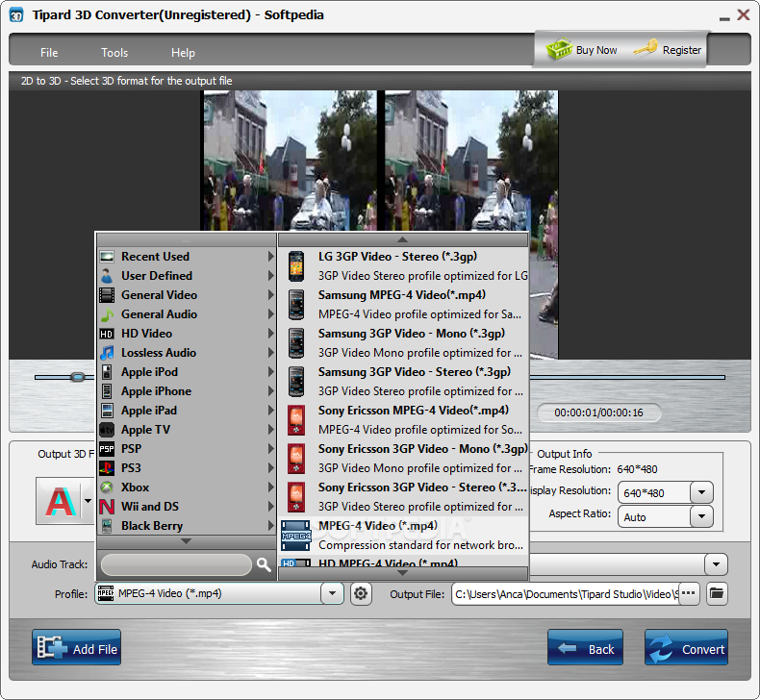Click the Recent Used category icon
This screenshot has width=760, height=700.
[x=107, y=257]
